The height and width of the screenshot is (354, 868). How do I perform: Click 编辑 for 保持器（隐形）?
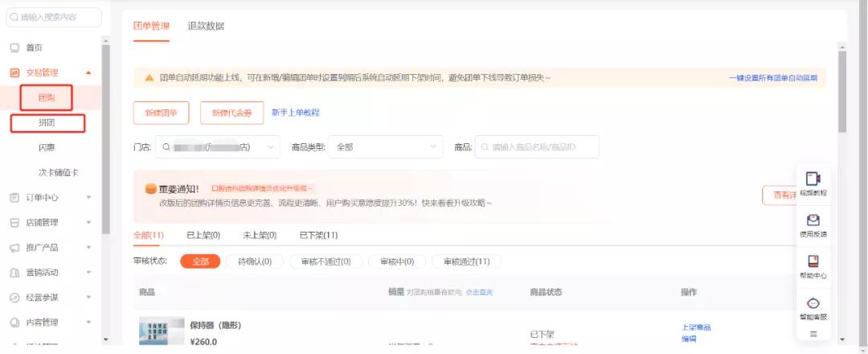point(689,339)
